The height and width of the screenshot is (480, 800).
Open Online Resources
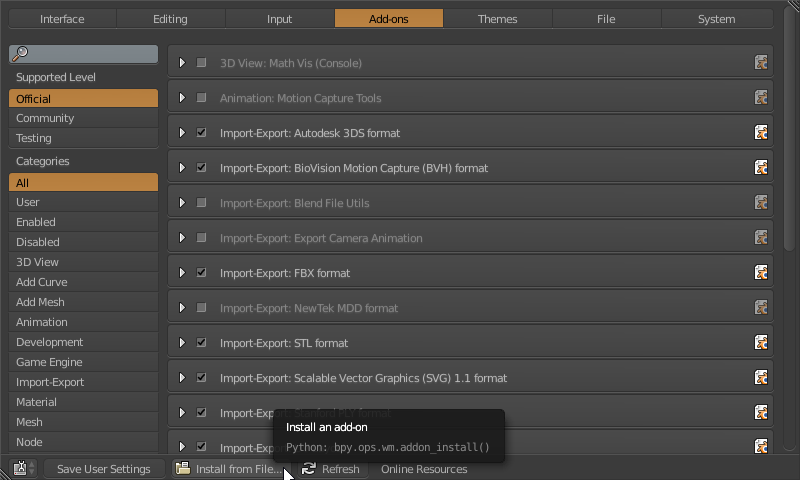coord(424,468)
